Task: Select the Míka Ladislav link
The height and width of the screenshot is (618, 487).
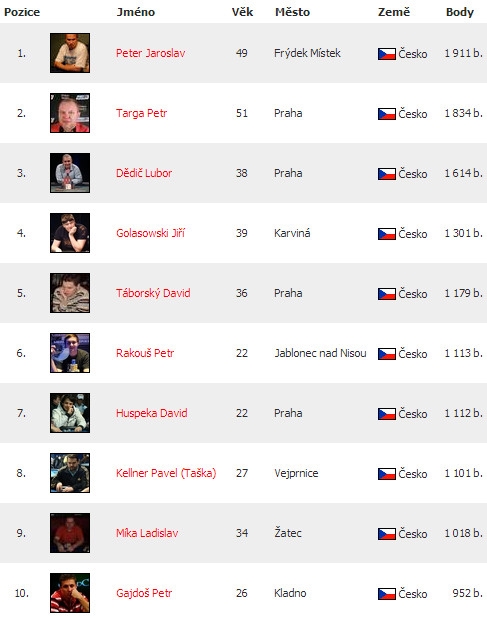Action: click(x=147, y=533)
